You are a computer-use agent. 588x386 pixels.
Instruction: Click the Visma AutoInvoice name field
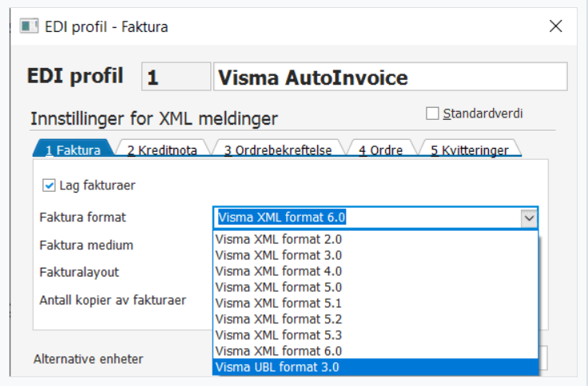click(390, 78)
